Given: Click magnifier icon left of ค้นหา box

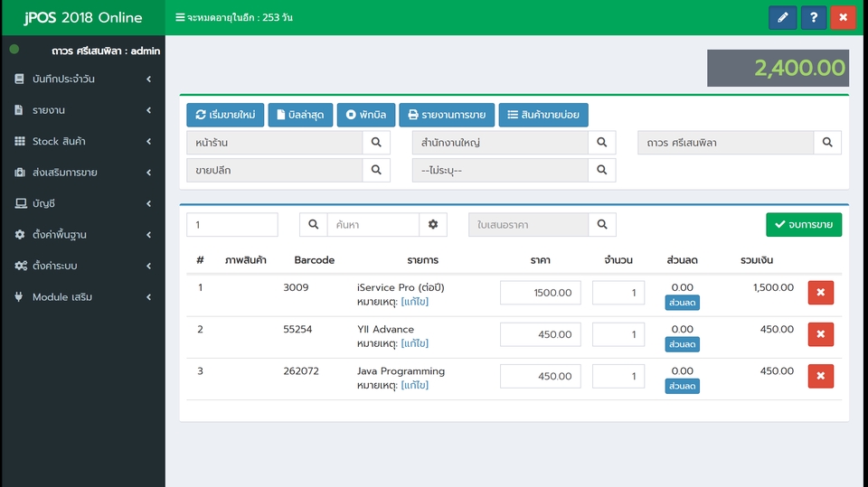Looking at the screenshot, I should tap(314, 225).
